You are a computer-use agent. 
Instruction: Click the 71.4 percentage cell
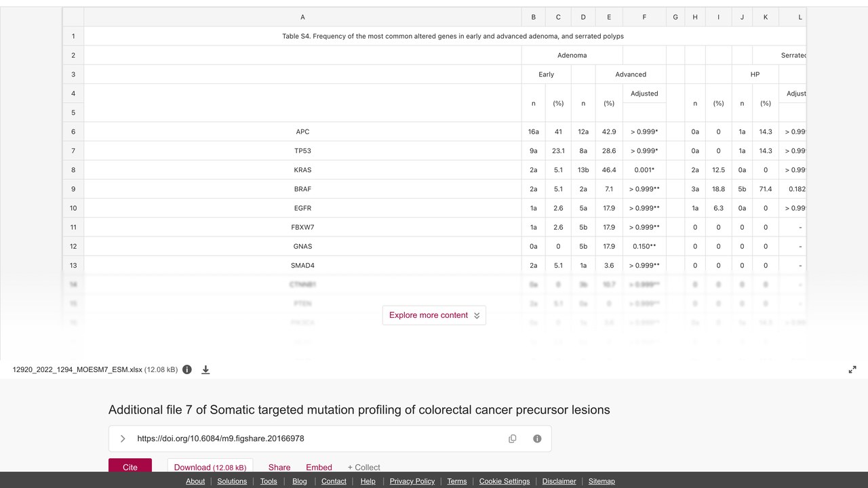pos(766,189)
